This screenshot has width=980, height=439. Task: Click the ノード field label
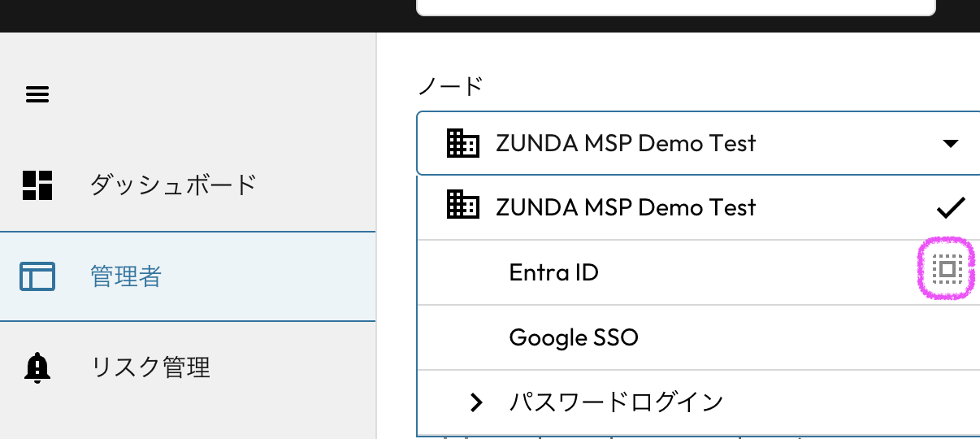pyautogui.click(x=450, y=85)
